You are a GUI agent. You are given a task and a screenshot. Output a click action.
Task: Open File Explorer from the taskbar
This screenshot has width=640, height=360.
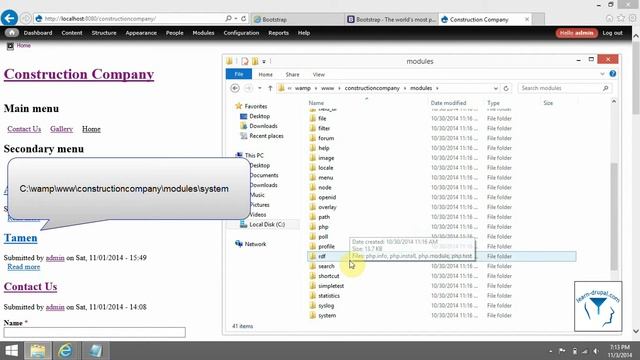(38, 351)
